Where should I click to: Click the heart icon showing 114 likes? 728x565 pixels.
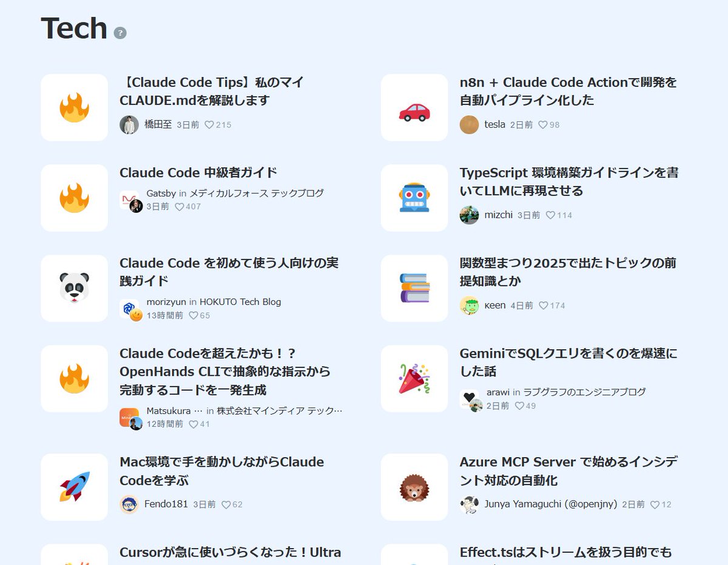[551, 215]
